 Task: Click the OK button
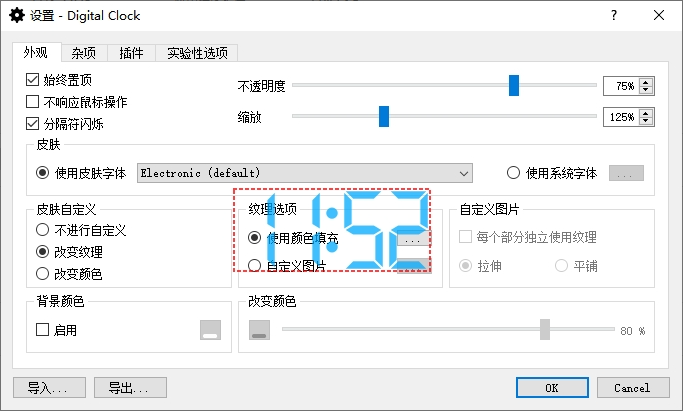click(x=552, y=387)
